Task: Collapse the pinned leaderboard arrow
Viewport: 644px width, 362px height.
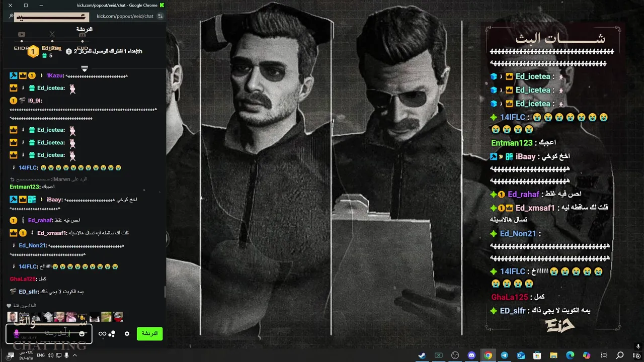Action: [x=85, y=68]
